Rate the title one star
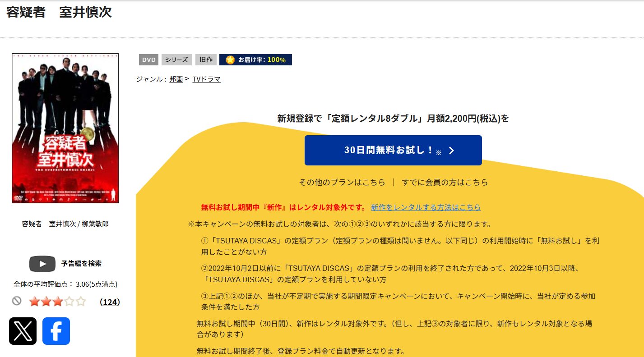Screen dimensions: 644x357 coord(34,302)
